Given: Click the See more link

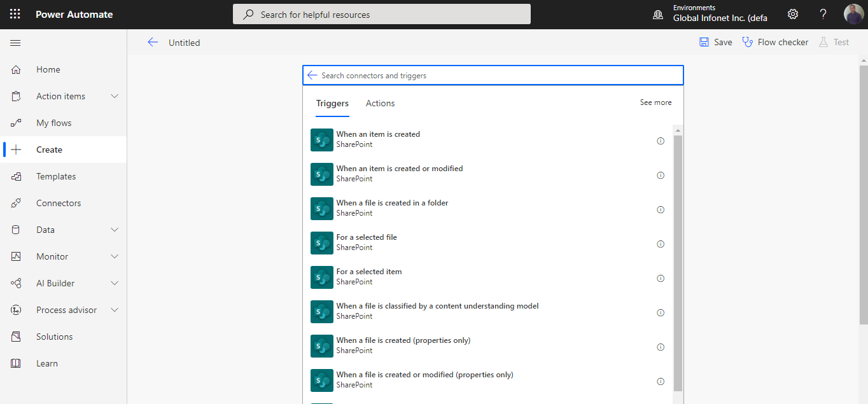Looking at the screenshot, I should (655, 102).
